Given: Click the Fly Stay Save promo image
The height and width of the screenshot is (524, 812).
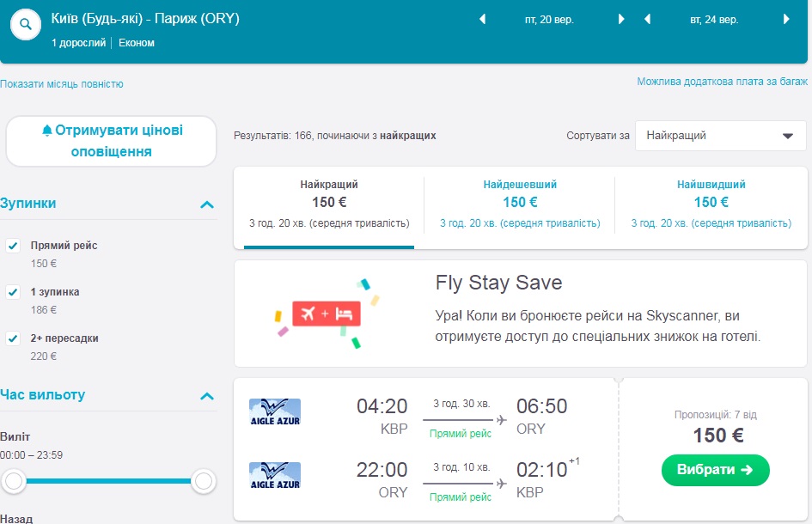Looking at the screenshot, I should point(327,314).
